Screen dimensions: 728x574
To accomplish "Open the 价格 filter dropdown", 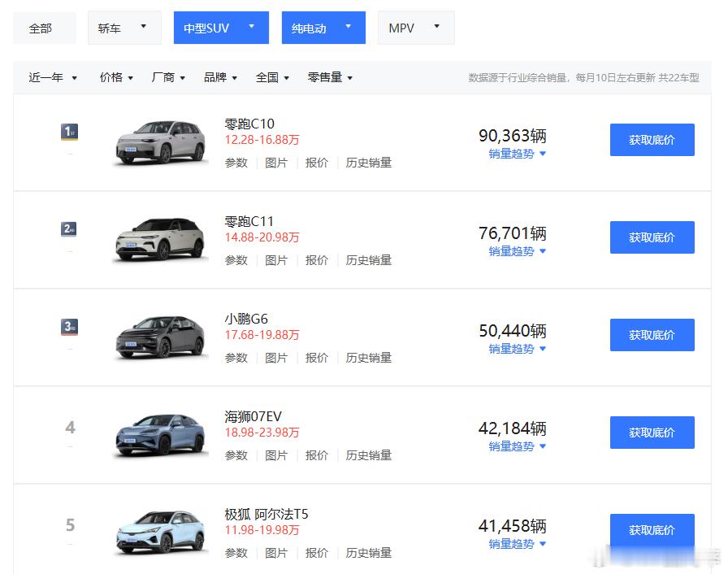I will coord(116,78).
